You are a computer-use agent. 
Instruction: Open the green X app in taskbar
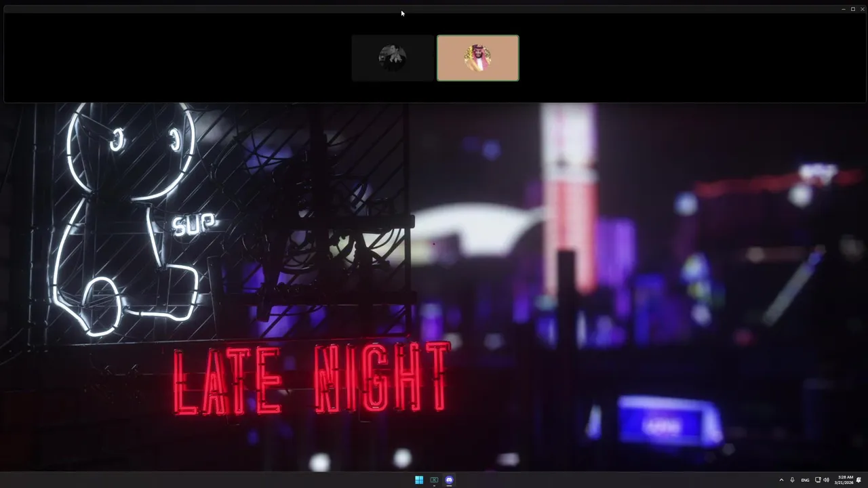[x=434, y=480]
